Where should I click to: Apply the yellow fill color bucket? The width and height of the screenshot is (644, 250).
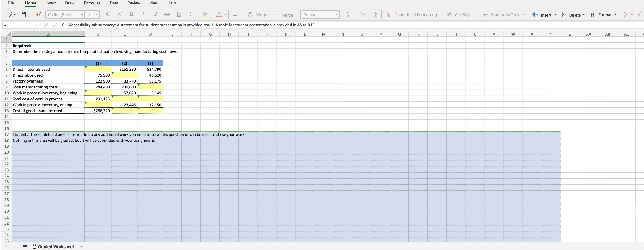(205, 14)
